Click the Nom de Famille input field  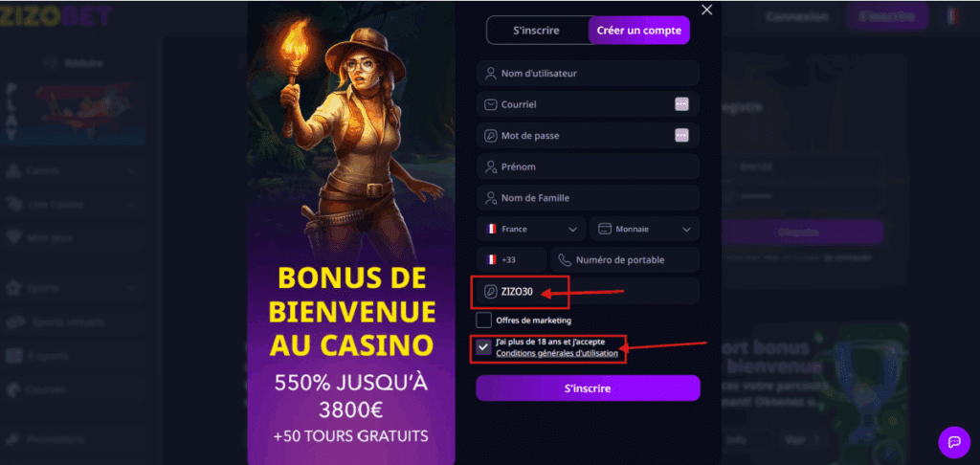pos(589,197)
